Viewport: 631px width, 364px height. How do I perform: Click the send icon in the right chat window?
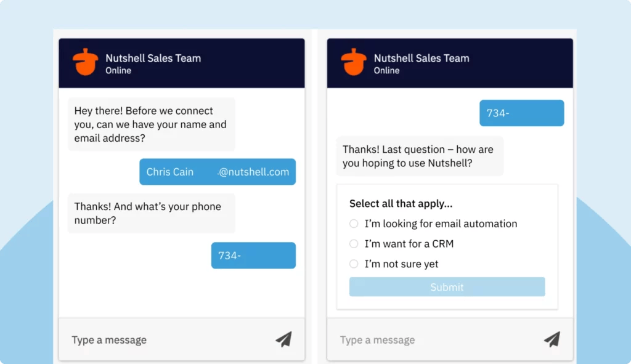click(552, 339)
